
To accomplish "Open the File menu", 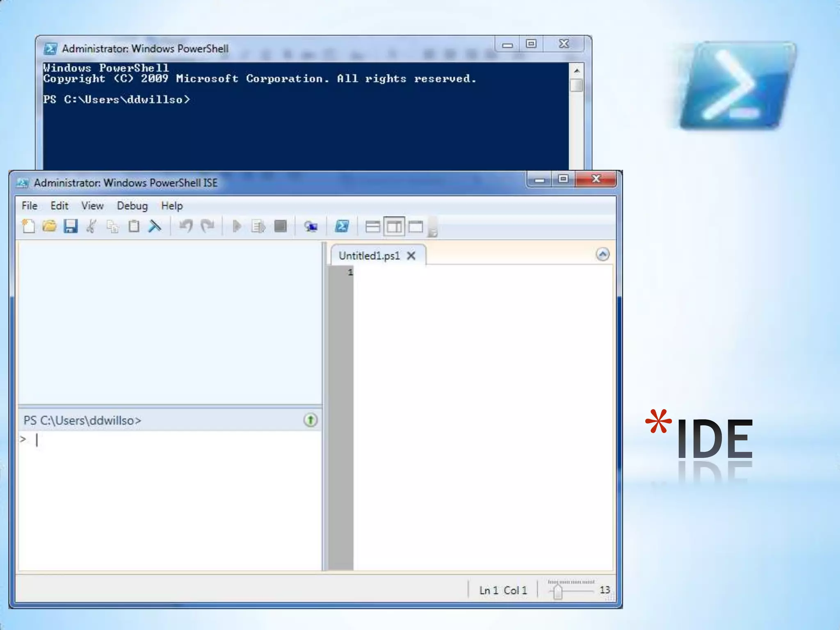I will (x=30, y=205).
